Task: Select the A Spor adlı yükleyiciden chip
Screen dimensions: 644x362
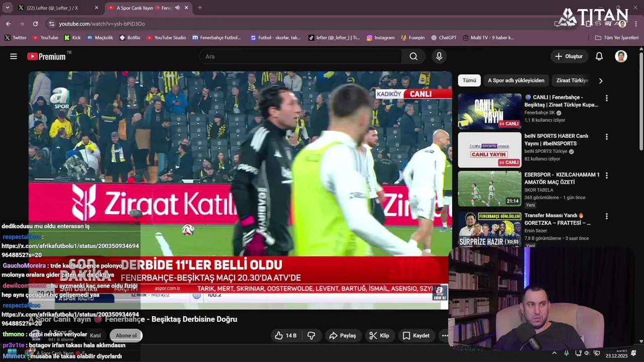Action: 516,80
